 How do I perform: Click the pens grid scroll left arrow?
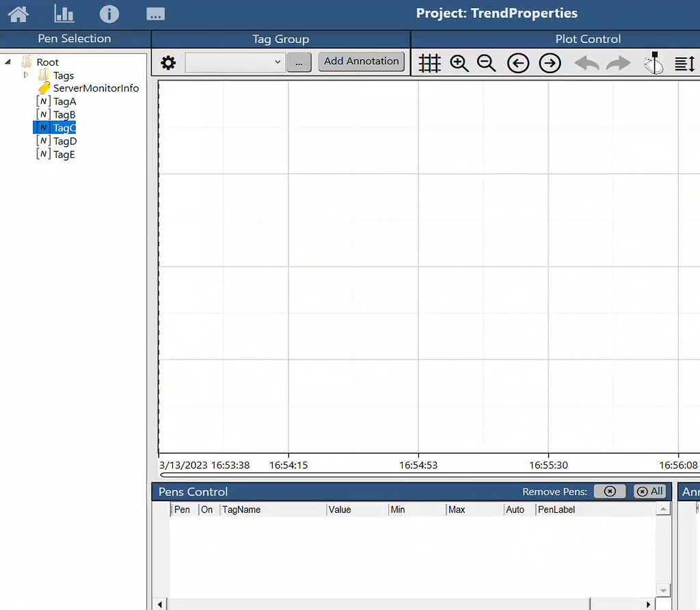(160, 605)
